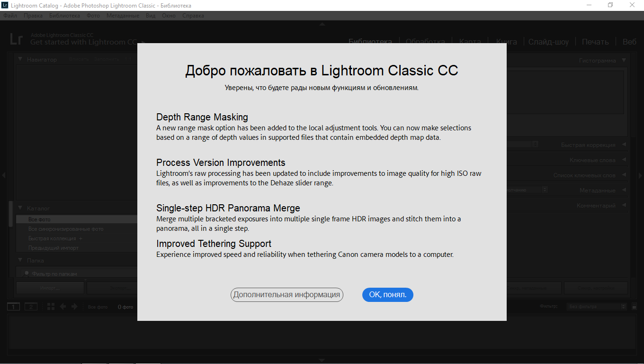Viewport: 644px width, 364px height.
Task: Collapse right panel using edge arrow
Action: coord(641,175)
